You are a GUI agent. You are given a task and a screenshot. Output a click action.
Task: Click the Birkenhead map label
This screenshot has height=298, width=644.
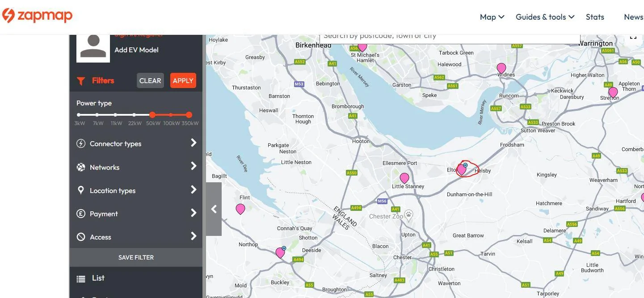tap(313, 45)
